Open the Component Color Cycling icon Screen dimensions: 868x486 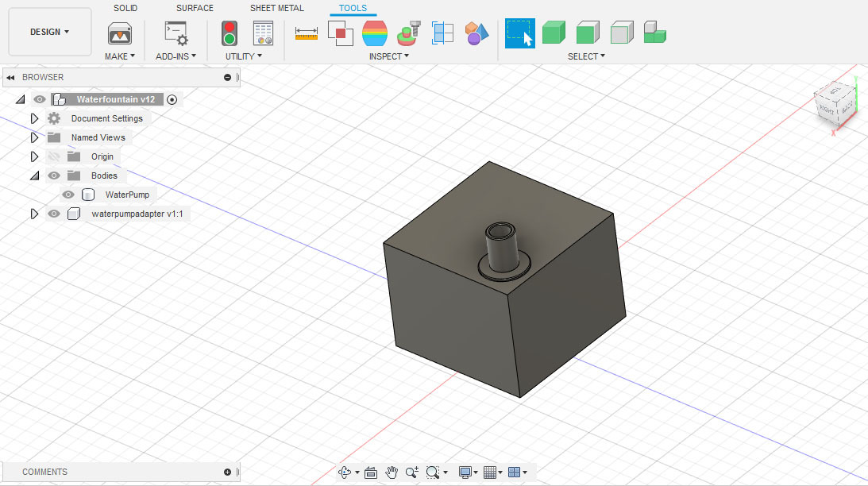476,34
